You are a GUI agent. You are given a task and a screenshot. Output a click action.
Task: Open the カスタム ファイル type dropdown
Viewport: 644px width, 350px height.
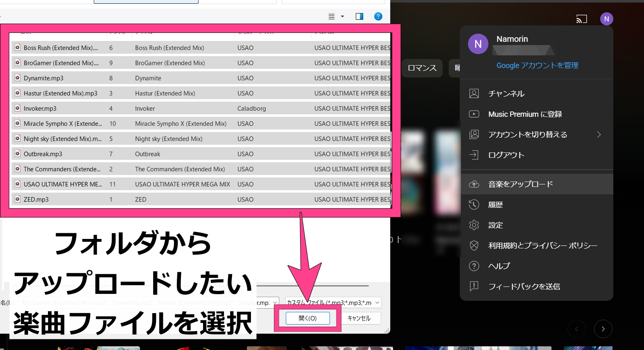(x=333, y=302)
